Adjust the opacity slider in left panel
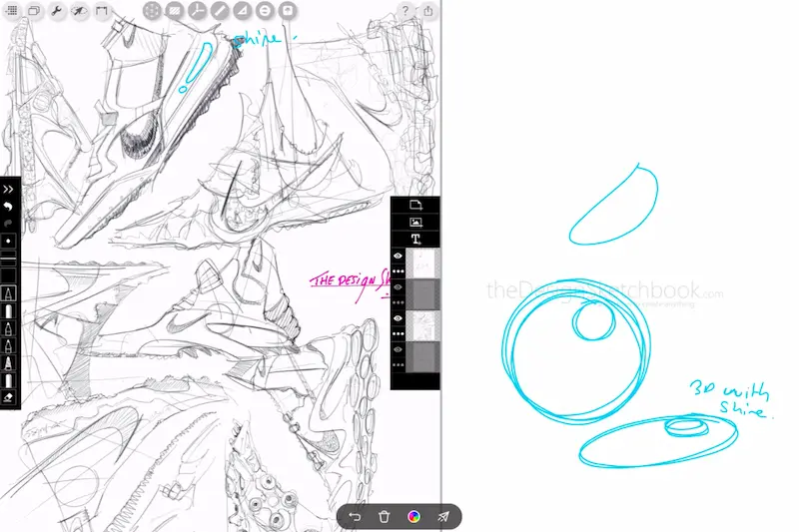This screenshot has height=532, width=799. click(x=8, y=257)
